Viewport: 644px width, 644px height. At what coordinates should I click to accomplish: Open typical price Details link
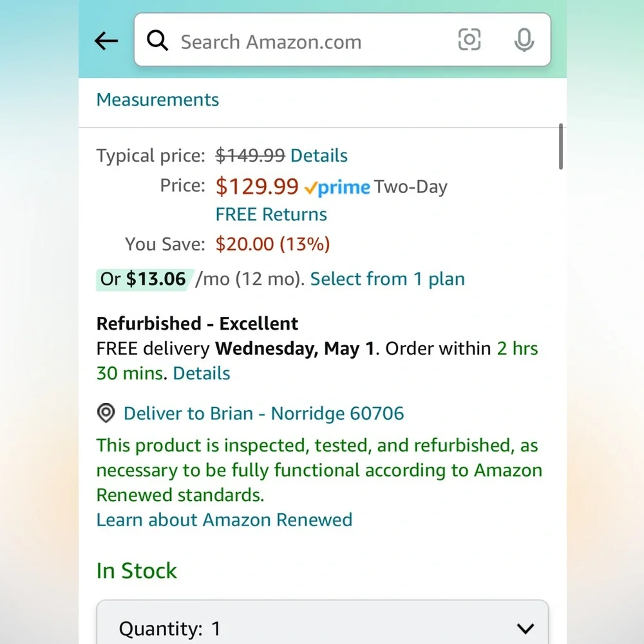click(x=319, y=156)
